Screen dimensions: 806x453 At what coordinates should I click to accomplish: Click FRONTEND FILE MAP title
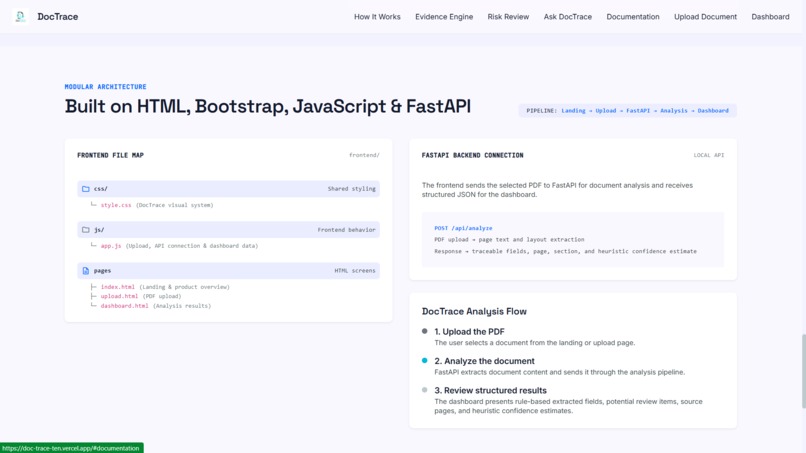pos(111,155)
